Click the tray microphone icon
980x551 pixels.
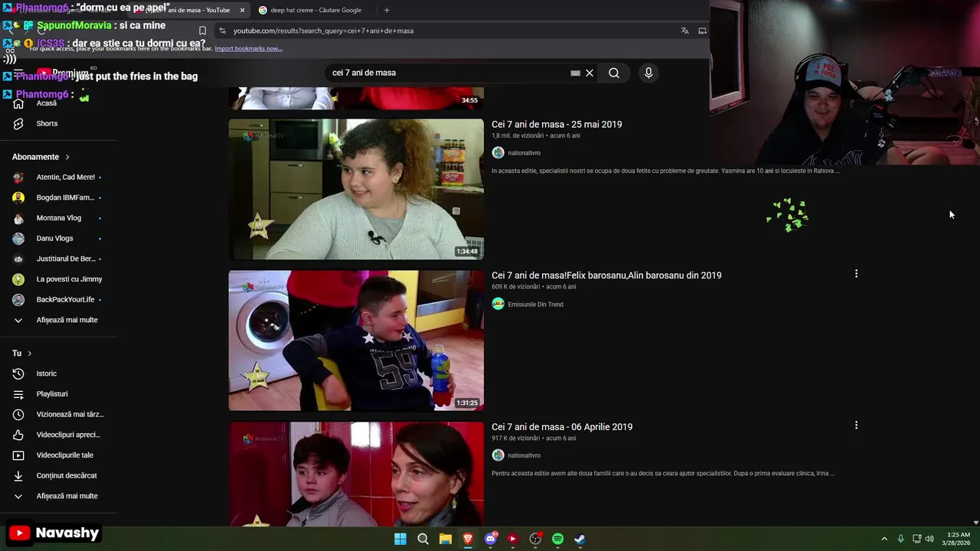pos(901,539)
